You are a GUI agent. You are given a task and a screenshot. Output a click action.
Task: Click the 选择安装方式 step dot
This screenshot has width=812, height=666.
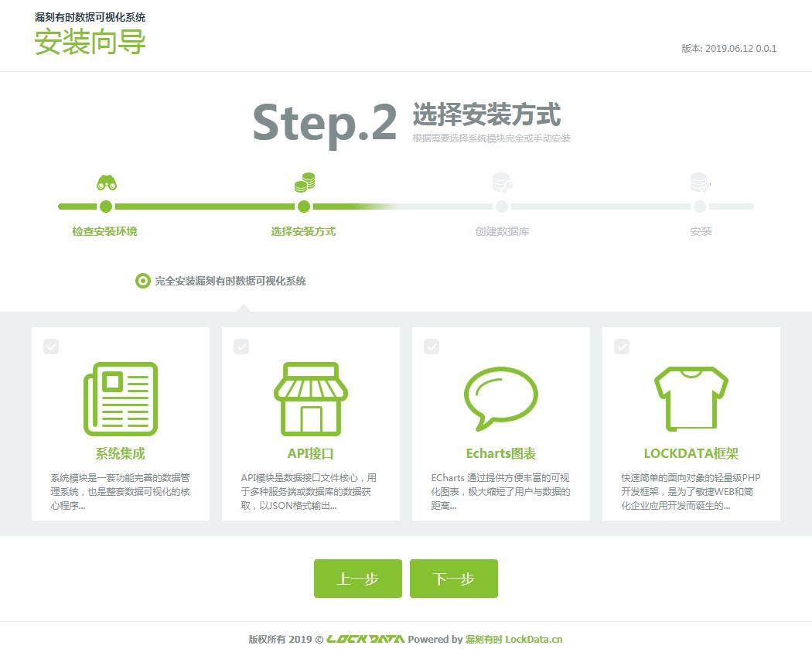(x=304, y=207)
